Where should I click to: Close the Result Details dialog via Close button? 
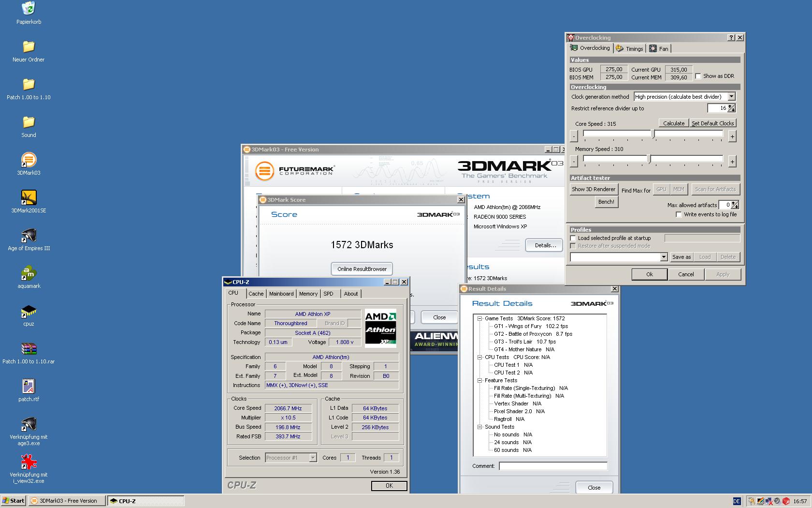[x=594, y=488]
